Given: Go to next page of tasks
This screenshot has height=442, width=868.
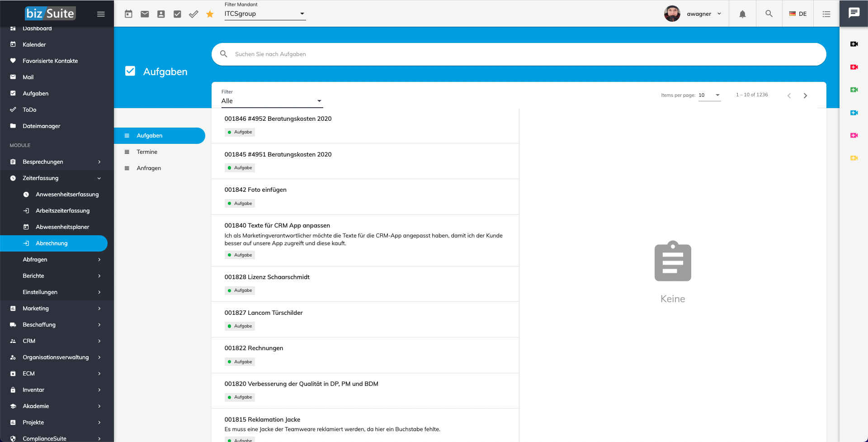Looking at the screenshot, I should click(x=805, y=95).
